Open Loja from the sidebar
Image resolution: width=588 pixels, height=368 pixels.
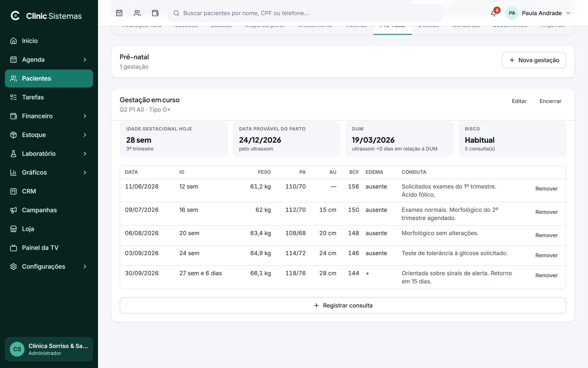49,229
